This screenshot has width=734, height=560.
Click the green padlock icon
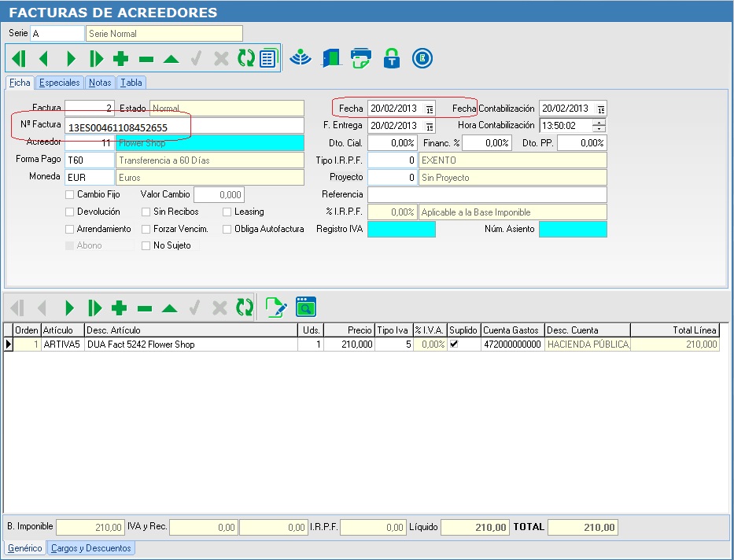tap(391, 59)
